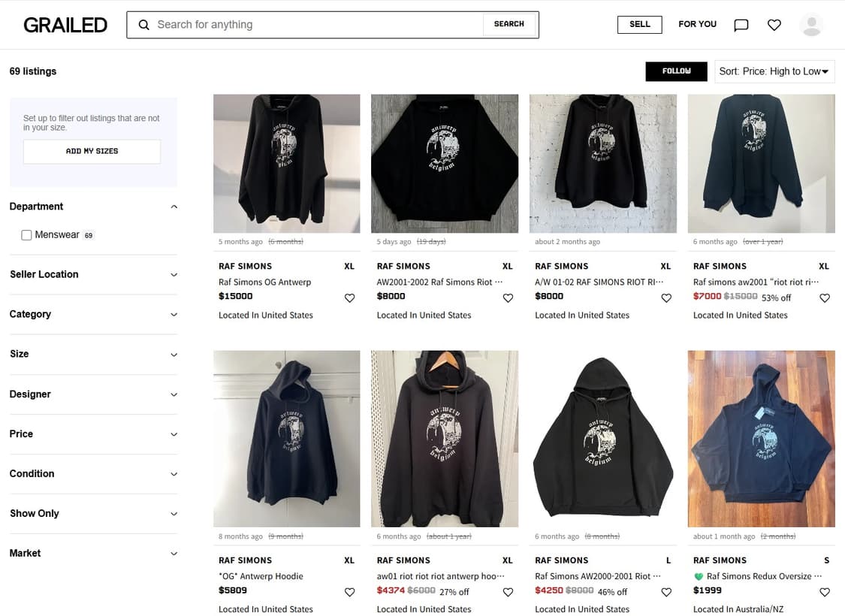845x616 pixels.
Task: Open messages via the chat bubble icon
Action: pyautogui.click(x=741, y=24)
